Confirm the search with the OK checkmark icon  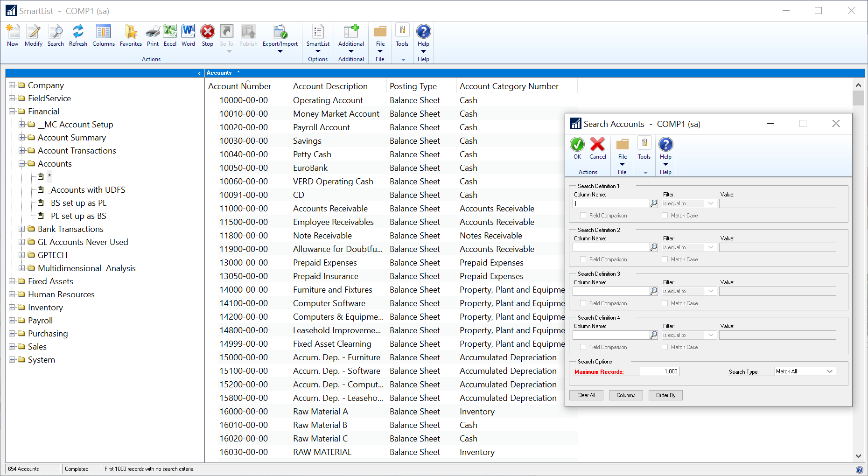pos(577,145)
